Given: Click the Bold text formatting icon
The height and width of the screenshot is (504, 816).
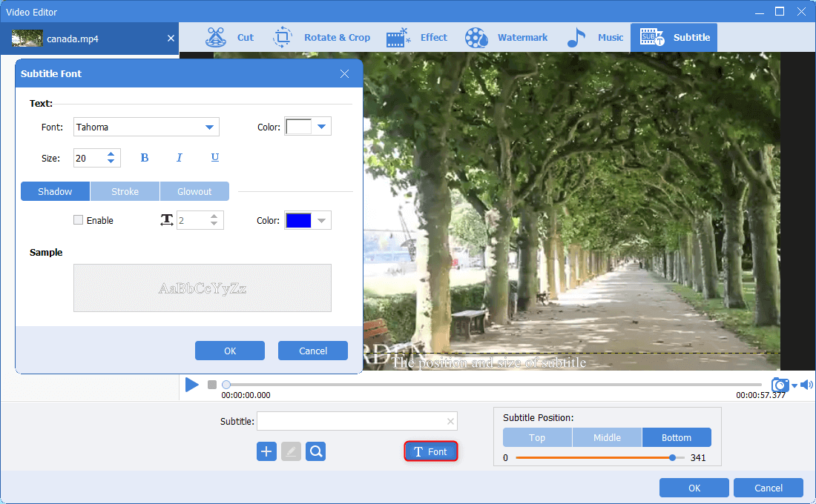Looking at the screenshot, I should (145, 158).
